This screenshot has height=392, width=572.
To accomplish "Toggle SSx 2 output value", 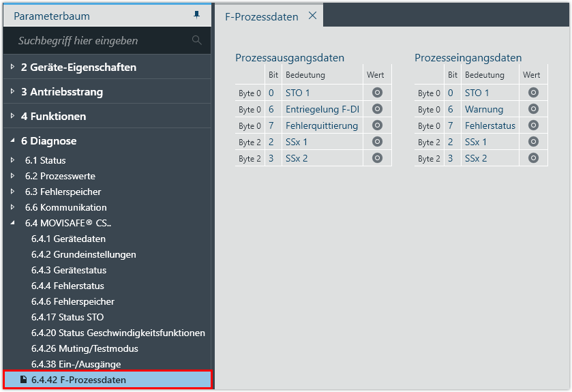I will tap(377, 158).
